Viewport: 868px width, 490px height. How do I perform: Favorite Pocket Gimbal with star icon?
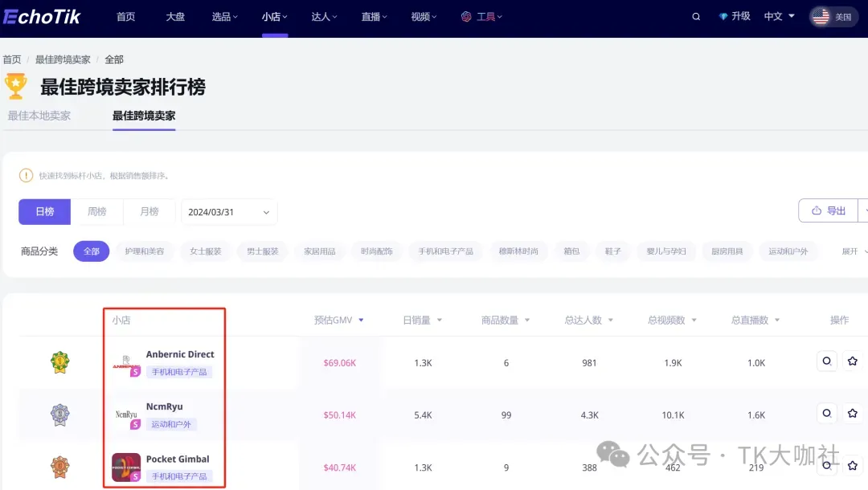point(853,466)
